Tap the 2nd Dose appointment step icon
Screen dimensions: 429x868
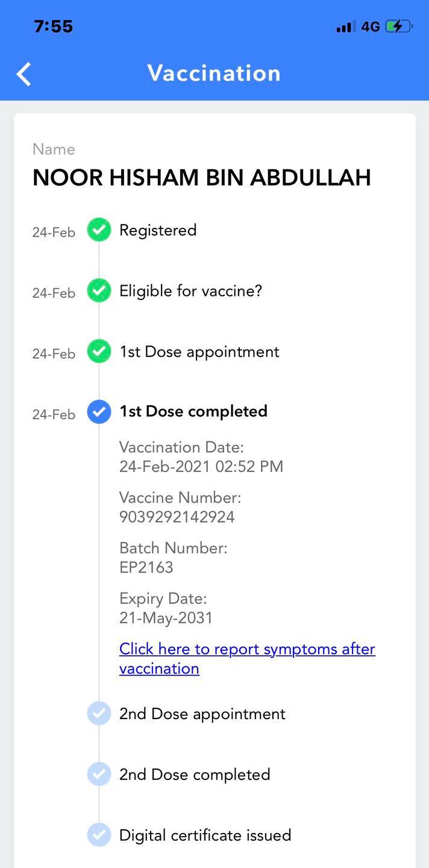coord(99,714)
